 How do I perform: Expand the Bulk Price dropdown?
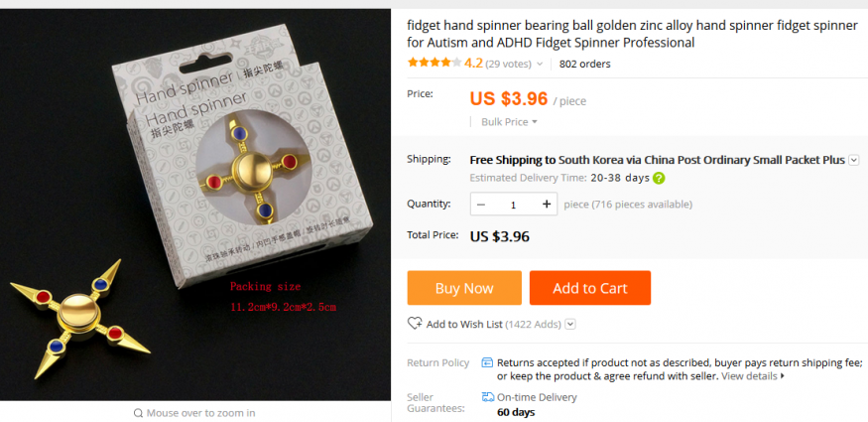509,122
